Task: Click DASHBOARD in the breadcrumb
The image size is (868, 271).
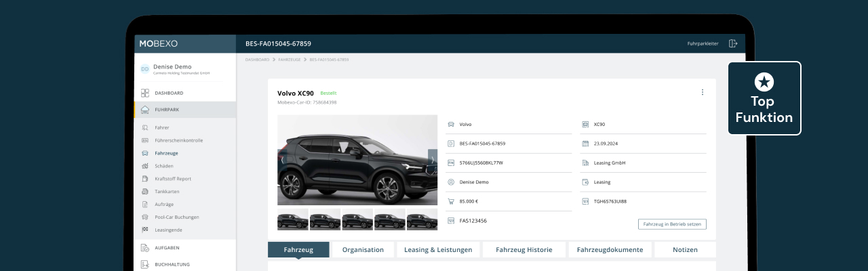Action: 257,60
